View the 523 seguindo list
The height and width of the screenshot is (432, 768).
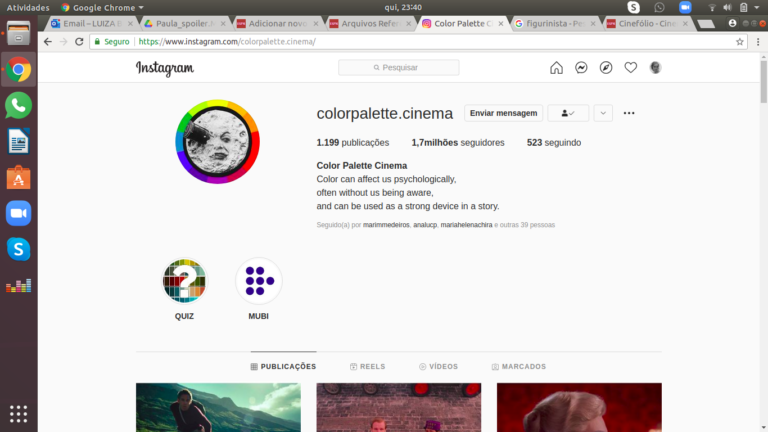(553, 143)
